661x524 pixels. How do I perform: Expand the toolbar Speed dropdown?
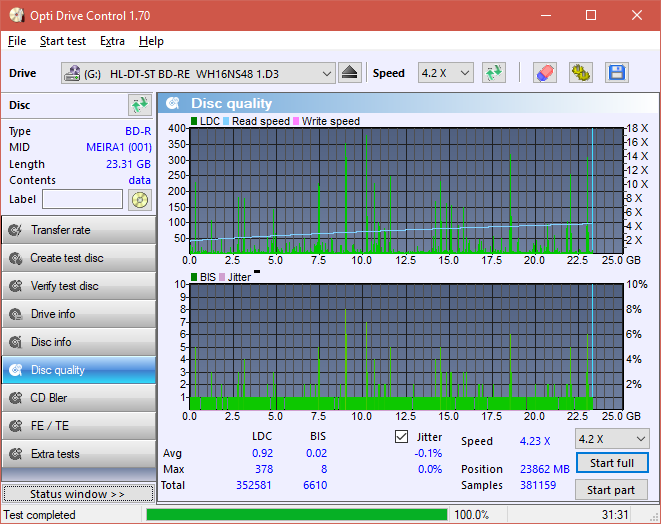(445, 73)
